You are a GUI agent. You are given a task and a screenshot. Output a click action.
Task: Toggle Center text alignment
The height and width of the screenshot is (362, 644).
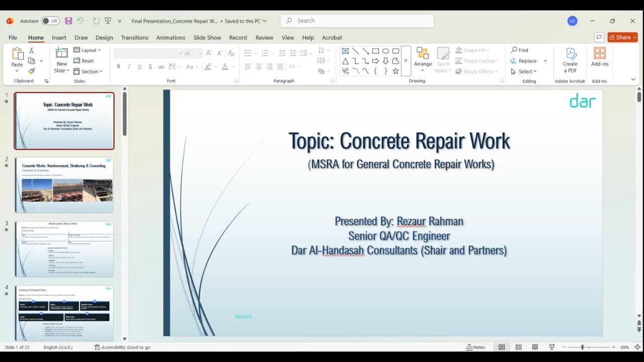click(259, 66)
